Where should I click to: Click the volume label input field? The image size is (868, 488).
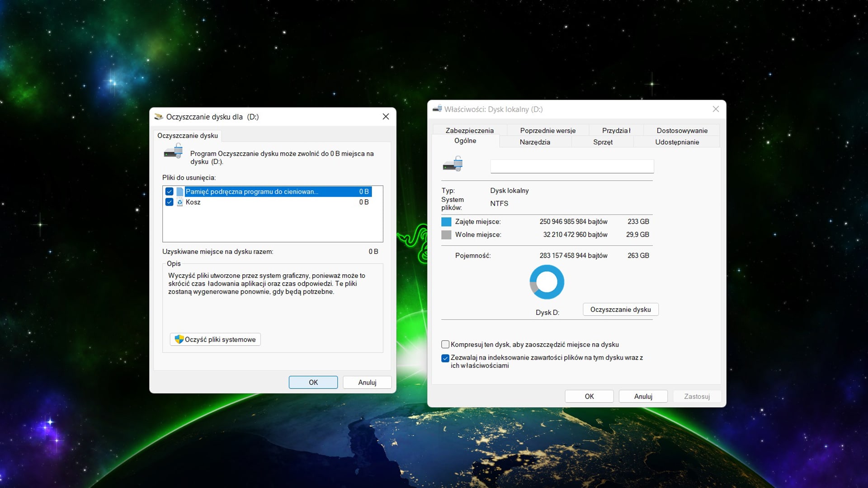pyautogui.click(x=572, y=166)
